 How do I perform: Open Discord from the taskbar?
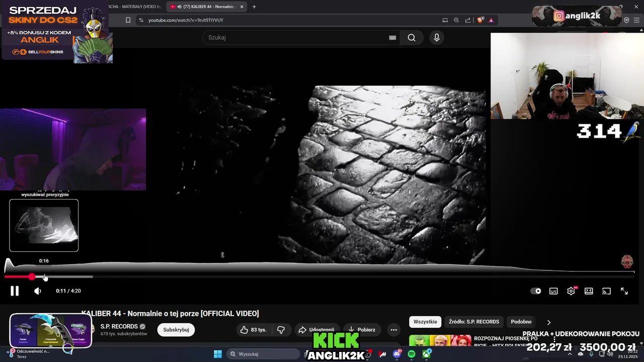[x=397, y=354]
